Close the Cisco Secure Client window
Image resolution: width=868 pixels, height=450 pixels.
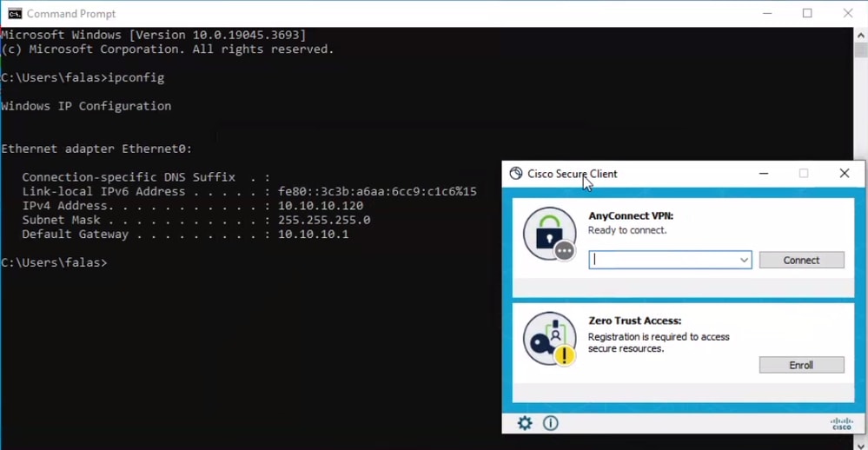coord(845,173)
